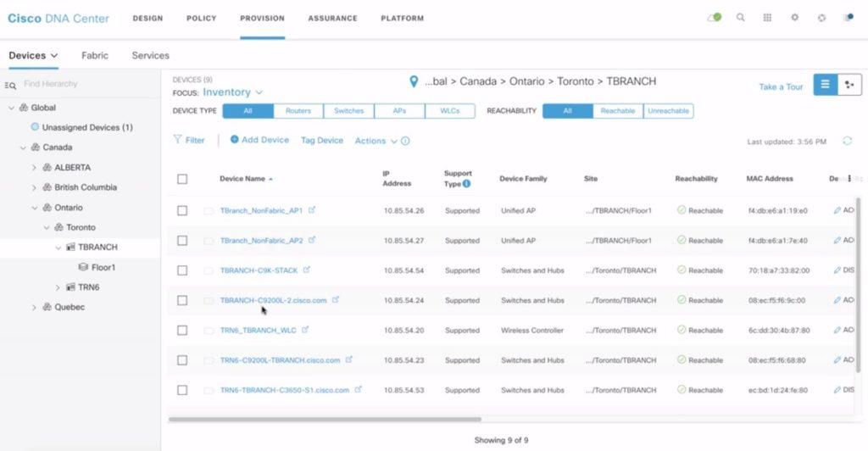Click the location pin icon near breadcrumb

tap(414, 82)
